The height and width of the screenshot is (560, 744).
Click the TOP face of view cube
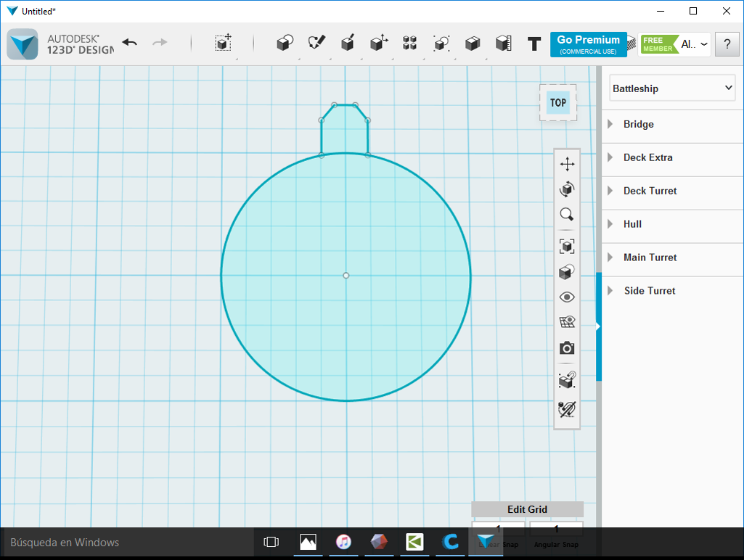pyautogui.click(x=558, y=103)
